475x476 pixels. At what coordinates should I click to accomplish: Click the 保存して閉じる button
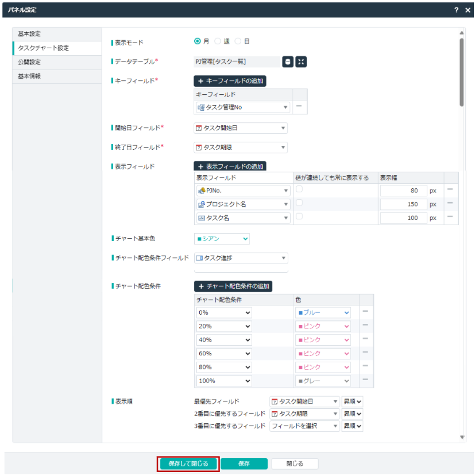[x=188, y=463]
